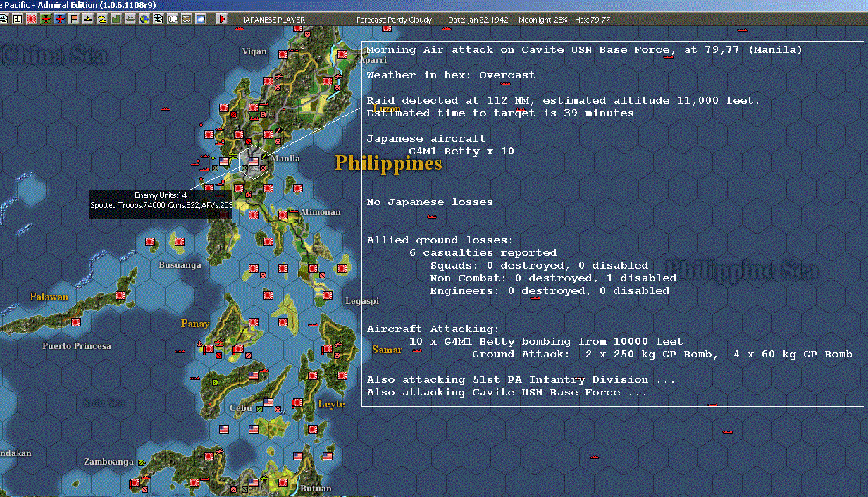Click the 'Date: Jan 22, 1942' status
Viewport: 868px width, 497px height.
pyautogui.click(x=478, y=20)
